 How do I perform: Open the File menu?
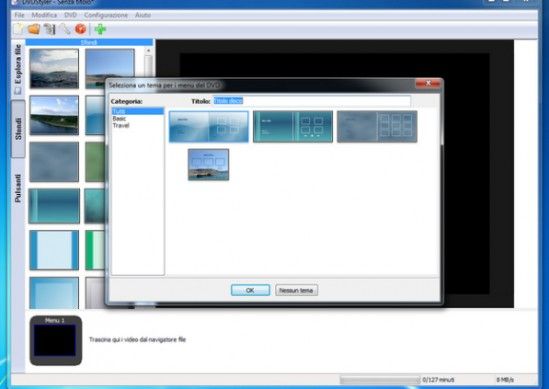(19, 15)
